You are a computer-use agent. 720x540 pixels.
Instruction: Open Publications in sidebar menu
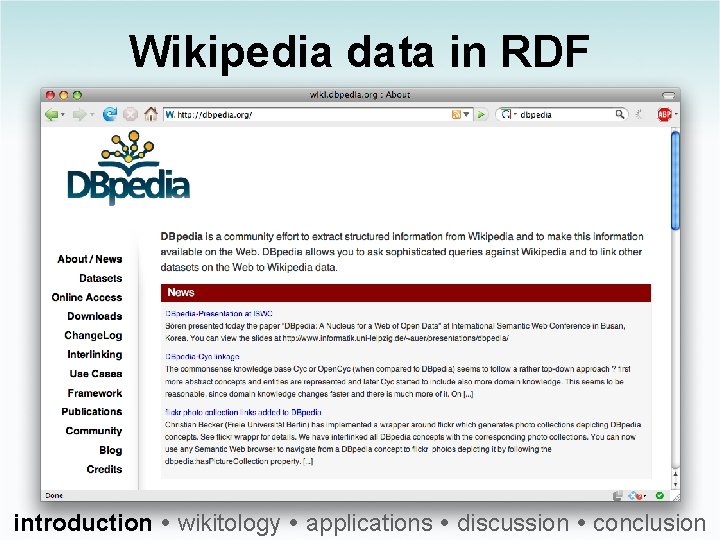(x=92, y=411)
